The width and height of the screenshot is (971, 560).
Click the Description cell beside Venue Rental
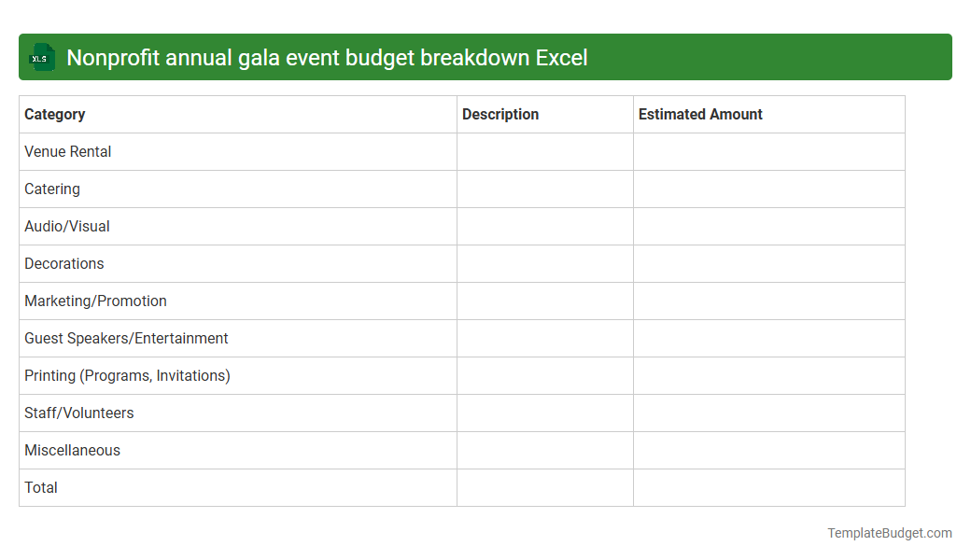coord(544,151)
